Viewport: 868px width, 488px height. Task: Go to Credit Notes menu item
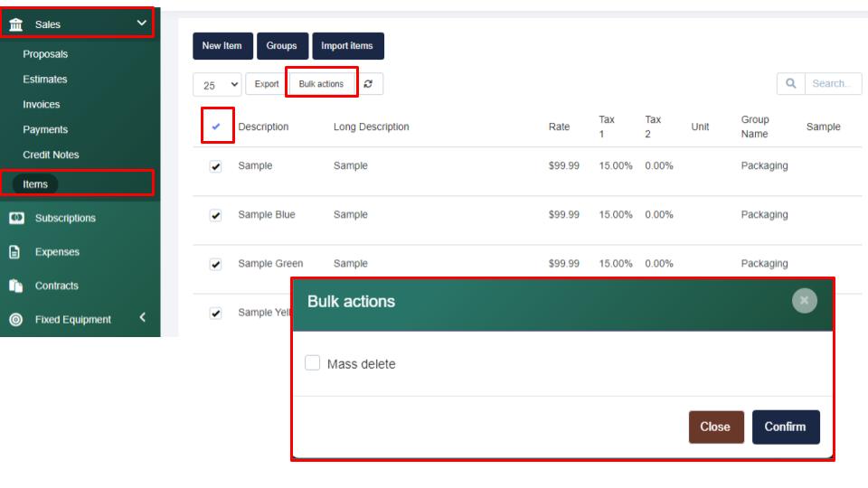pos(51,155)
